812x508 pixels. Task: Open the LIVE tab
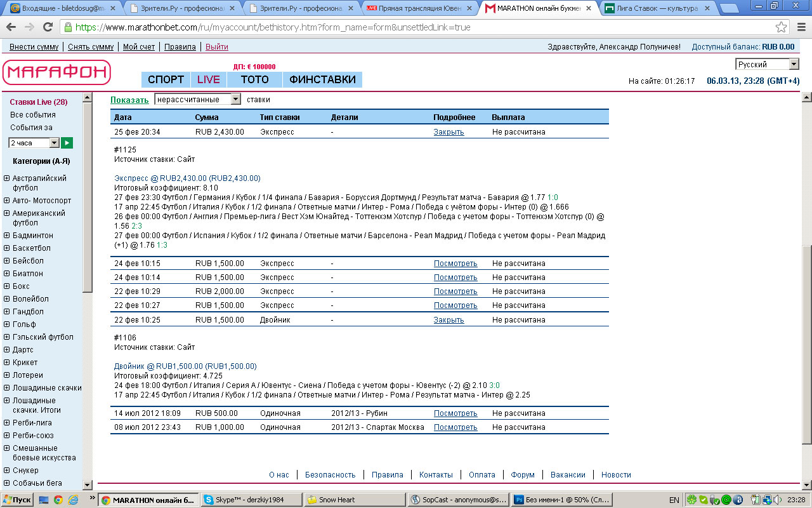tap(209, 79)
